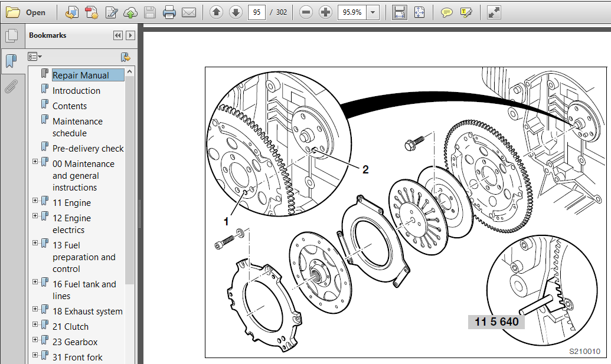
Task: Go to next page with down arrow
Action: [x=236, y=12]
